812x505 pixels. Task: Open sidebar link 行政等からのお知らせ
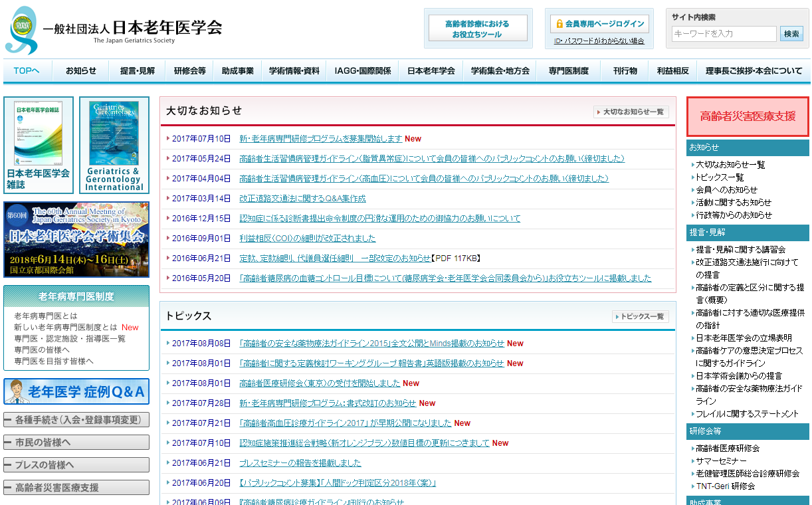click(x=734, y=215)
